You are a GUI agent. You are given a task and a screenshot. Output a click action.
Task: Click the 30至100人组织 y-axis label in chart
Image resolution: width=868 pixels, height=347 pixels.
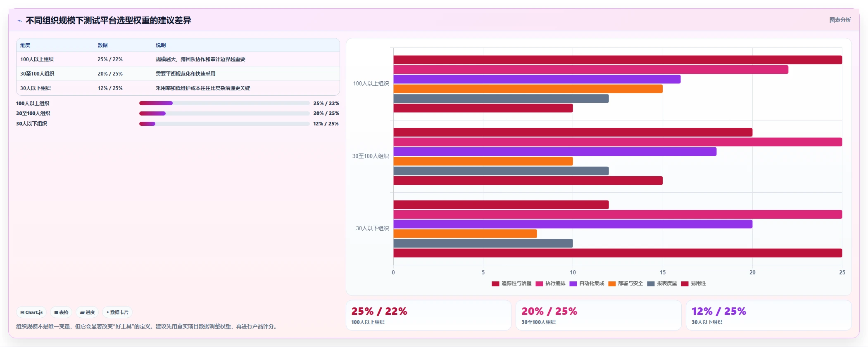pos(370,156)
